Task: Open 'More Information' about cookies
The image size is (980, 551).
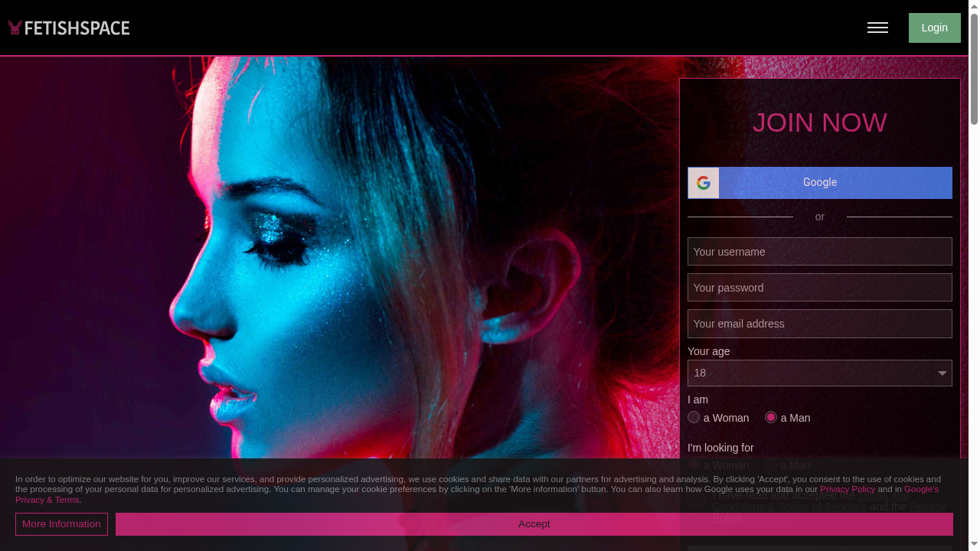Action: tap(61, 524)
